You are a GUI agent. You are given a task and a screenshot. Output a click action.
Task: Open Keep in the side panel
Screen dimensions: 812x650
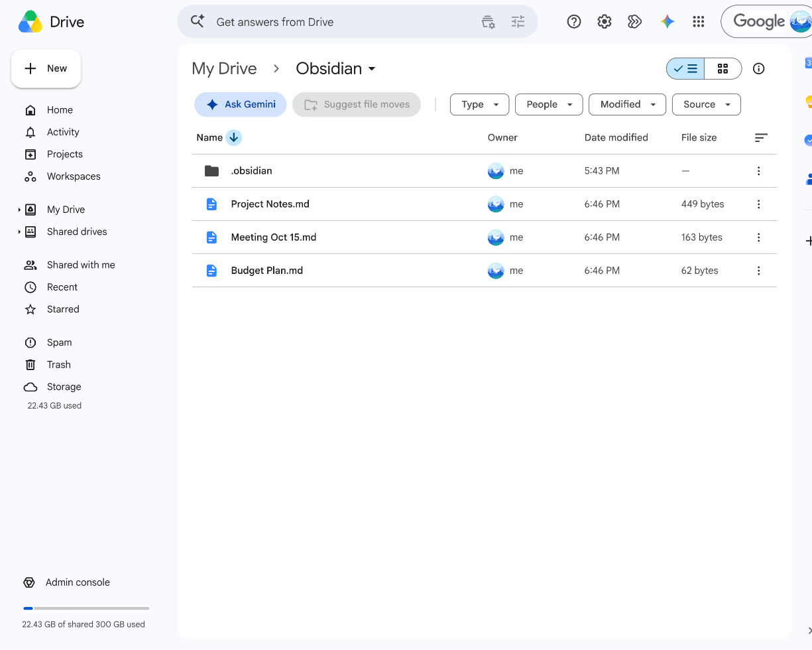point(808,101)
